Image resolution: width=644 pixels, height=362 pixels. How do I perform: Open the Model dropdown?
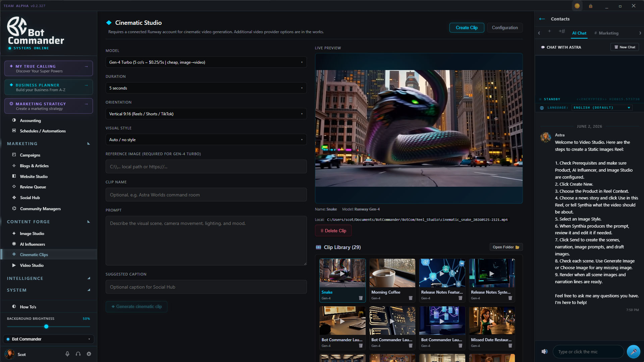click(206, 62)
